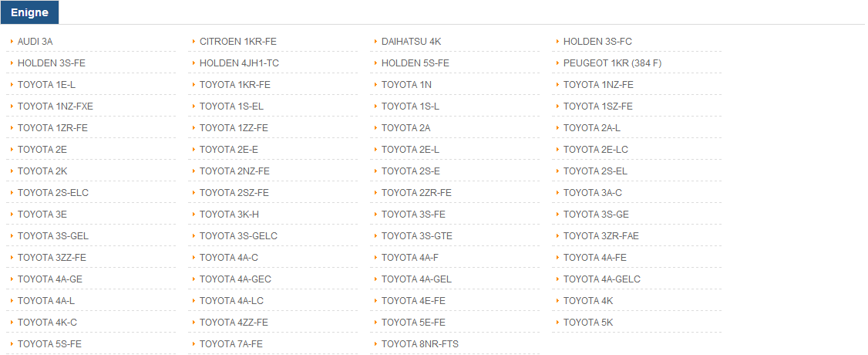This screenshot has height=355, width=868.
Task: Select the TOYOTA 4E-FE engine
Action: (413, 301)
